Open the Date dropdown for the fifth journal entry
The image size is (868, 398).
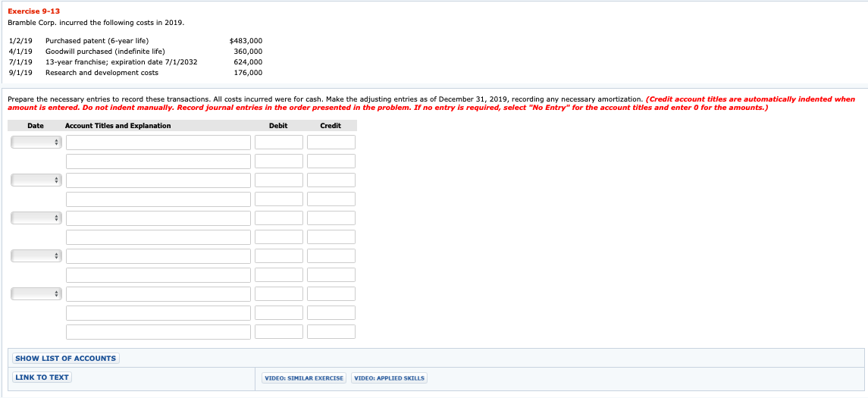[36, 294]
